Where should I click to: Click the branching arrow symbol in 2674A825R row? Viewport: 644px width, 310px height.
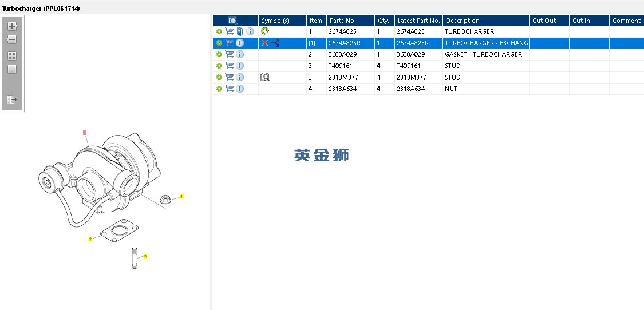pyautogui.click(x=275, y=43)
